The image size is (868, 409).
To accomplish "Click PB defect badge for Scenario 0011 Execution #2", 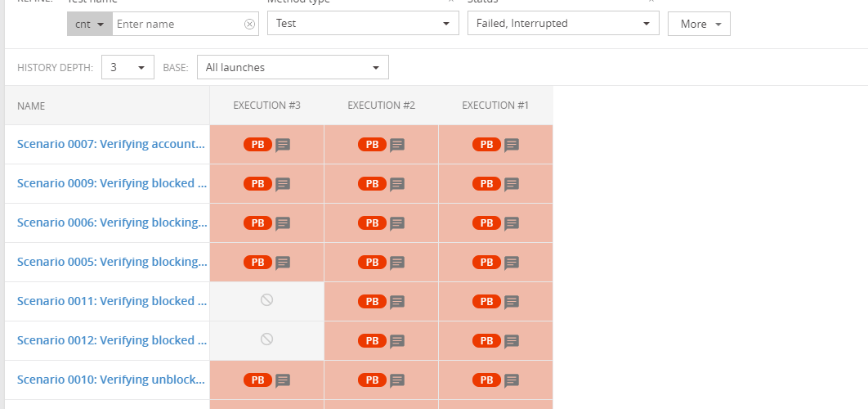I will (x=373, y=302).
